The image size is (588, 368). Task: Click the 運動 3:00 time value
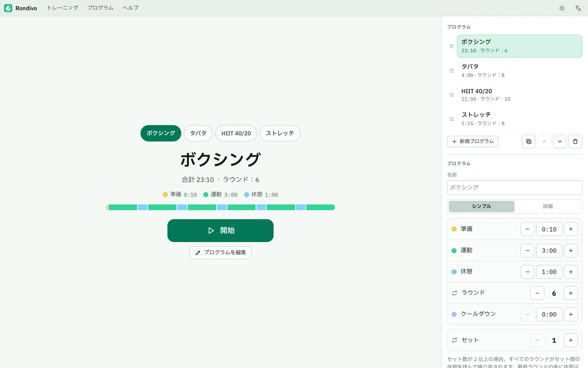coord(549,251)
